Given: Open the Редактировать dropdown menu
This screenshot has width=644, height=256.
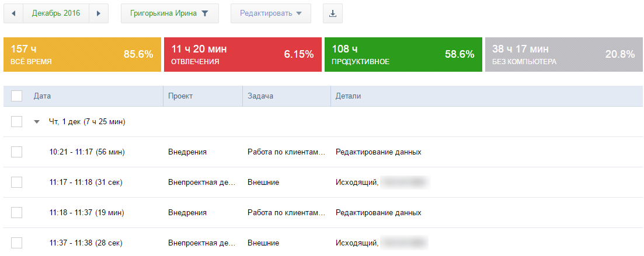Looking at the screenshot, I should 271,13.
